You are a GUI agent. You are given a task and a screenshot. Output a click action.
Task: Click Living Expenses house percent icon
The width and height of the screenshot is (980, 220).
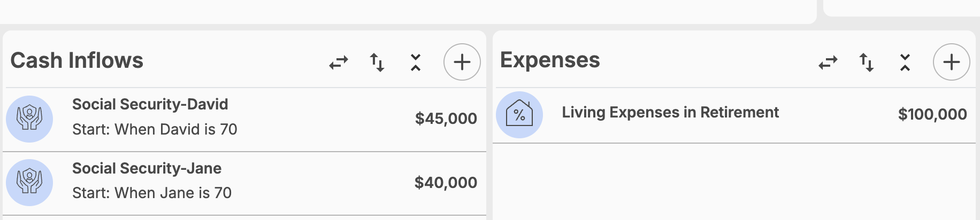[519, 115]
